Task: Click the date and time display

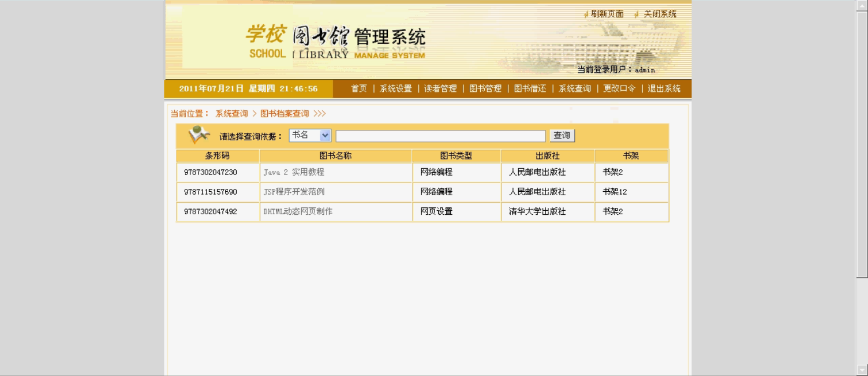Action: tap(249, 89)
